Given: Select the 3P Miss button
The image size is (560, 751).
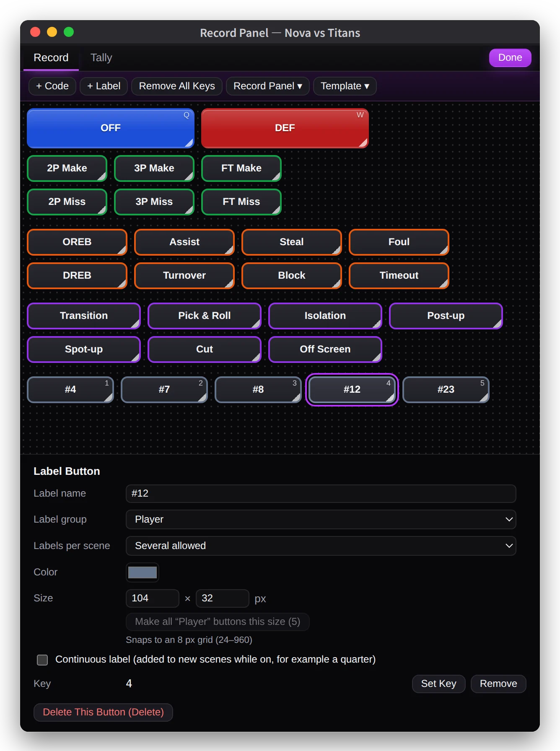Looking at the screenshot, I should click(154, 202).
